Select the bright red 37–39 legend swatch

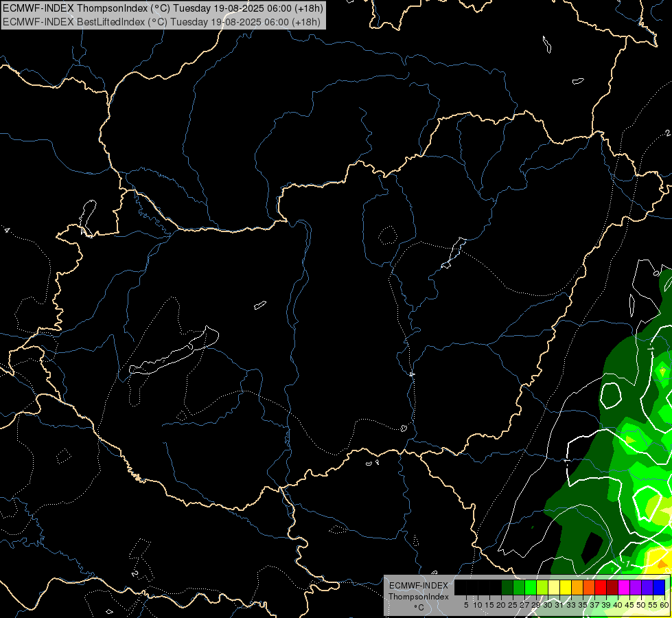pos(601,587)
